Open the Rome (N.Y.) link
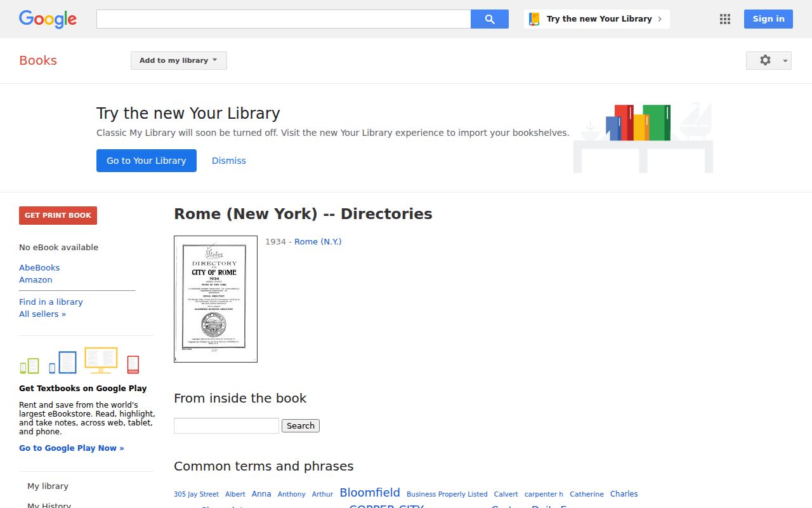This screenshot has height=508, width=812. pos(318,241)
